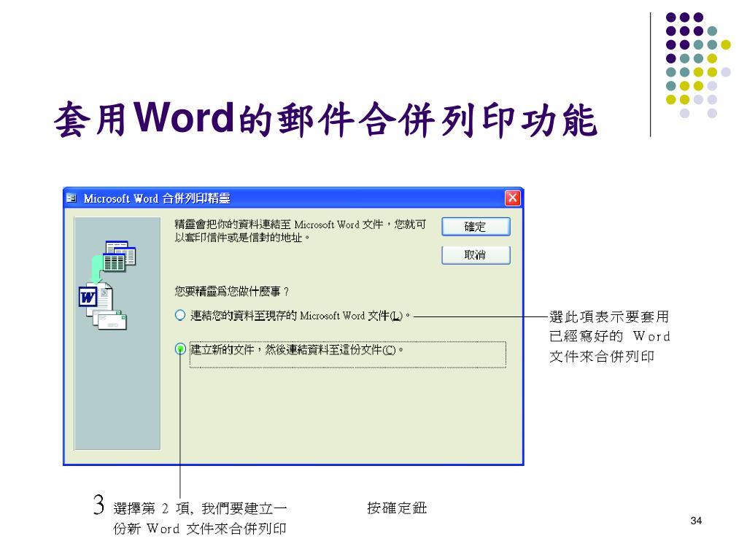Click the database table icon in wizard graphic
Image resolution: width=747 pixels, height=560 pixels.
(120, 256)
